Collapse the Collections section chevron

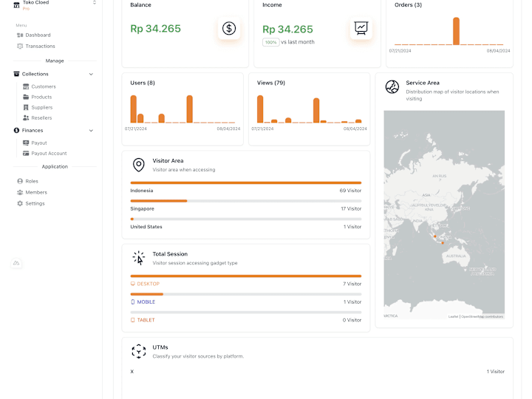[91, 75]
